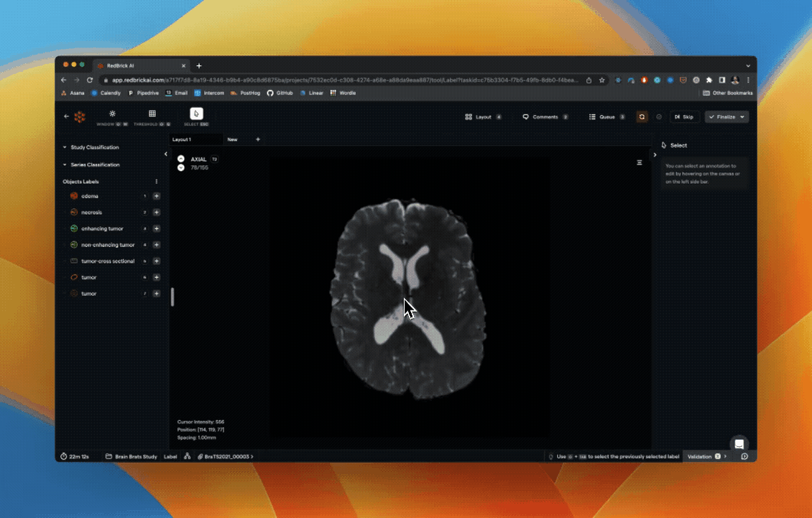
Task: Click the Select pointer tool
Action: pyautogui.click(x=196, y=114)
